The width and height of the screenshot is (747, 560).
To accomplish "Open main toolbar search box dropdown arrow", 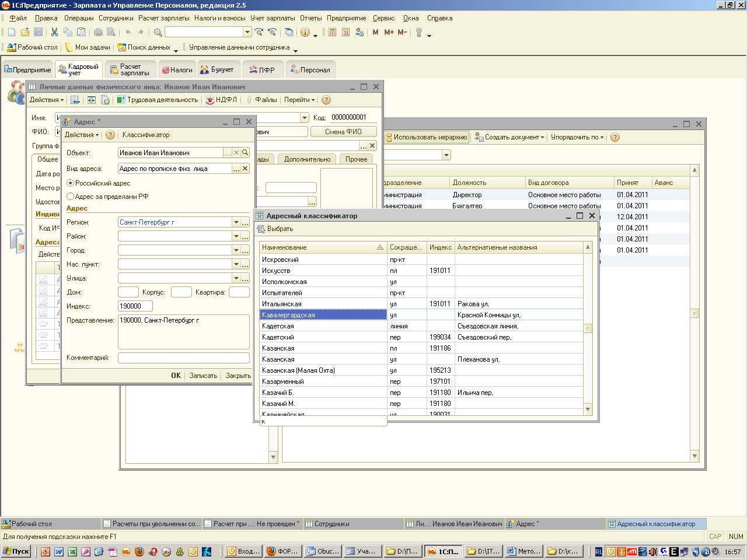I will pyautogui.click(x=247, y=32).
